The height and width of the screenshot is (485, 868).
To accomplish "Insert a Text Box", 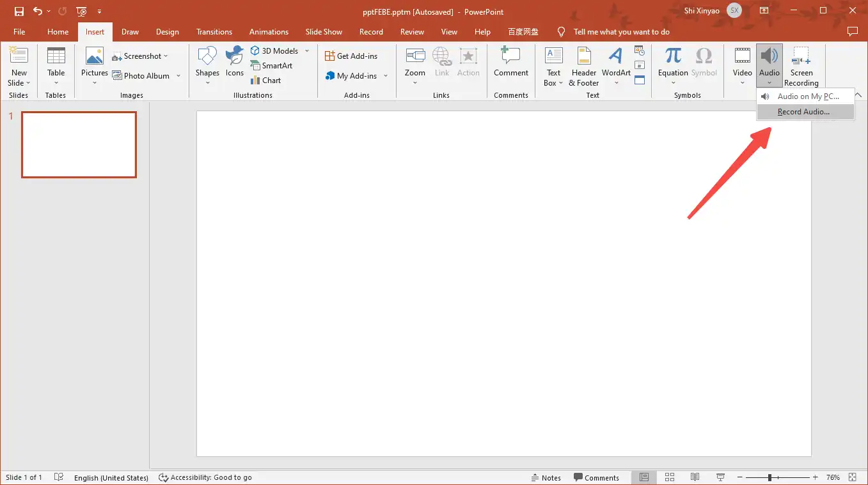I will pyautogui.click(x=553, y=66).
